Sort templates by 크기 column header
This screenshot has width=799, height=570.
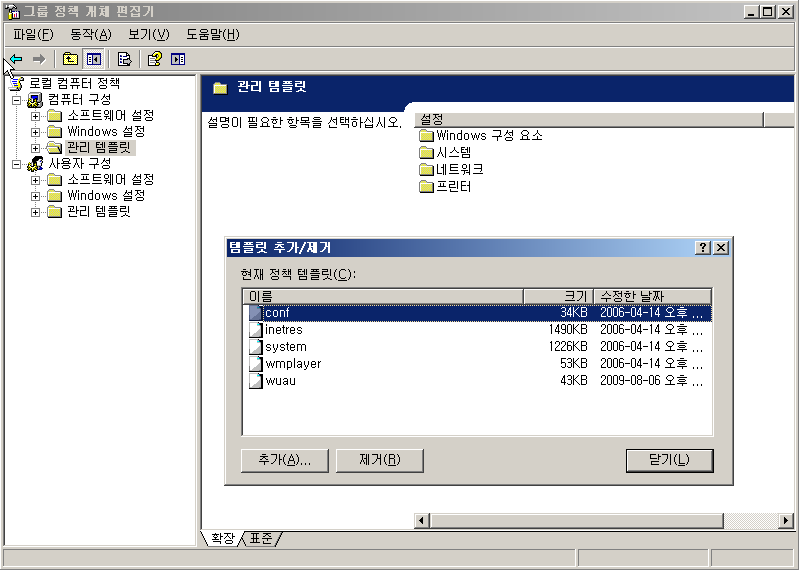tap(558, 296)
